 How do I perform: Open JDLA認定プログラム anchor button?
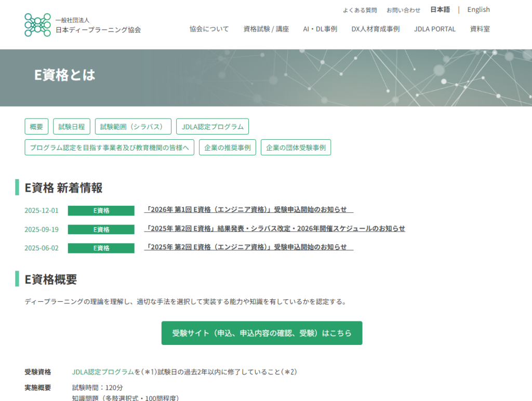click(x=212, y=127)
